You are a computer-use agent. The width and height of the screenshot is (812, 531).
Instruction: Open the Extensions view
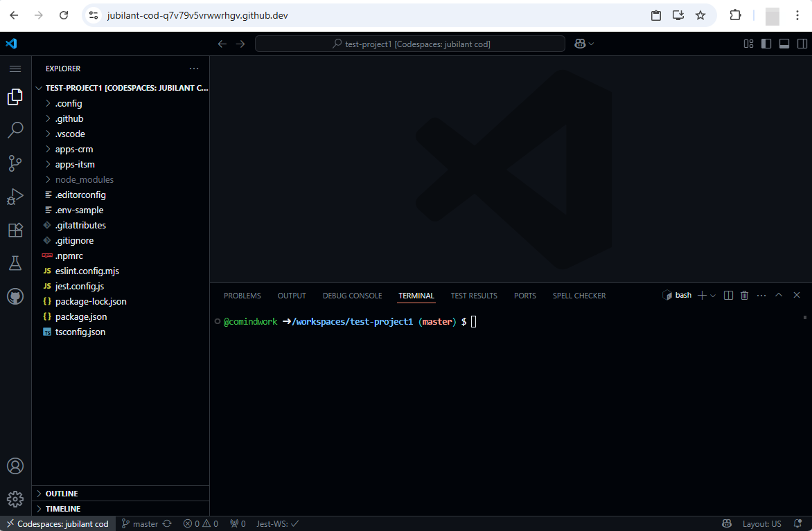15,230
